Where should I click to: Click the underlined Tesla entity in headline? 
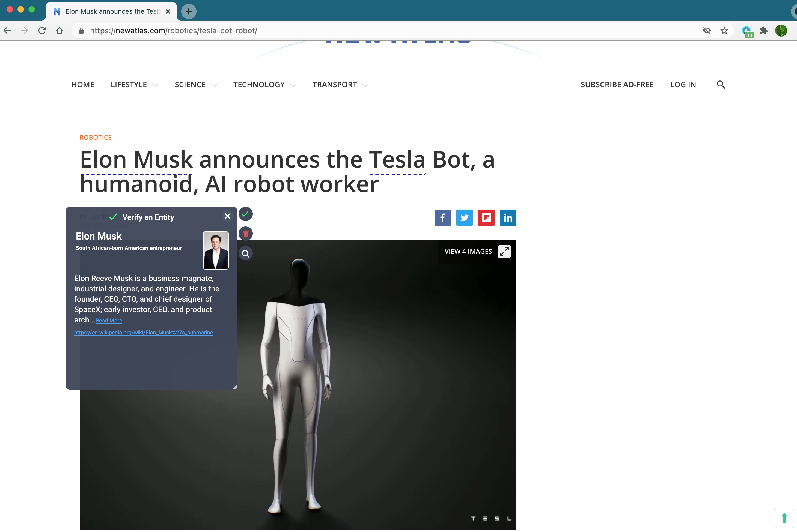pyautogui.click(x=397, y=160)
